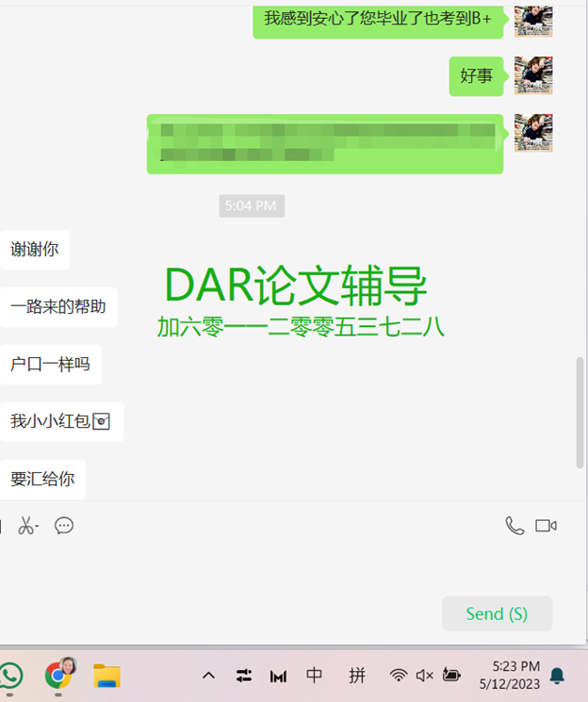Click the Send (S) button
Image resolution: width=588 pixels, height=702 pixels.
point(498,613)
